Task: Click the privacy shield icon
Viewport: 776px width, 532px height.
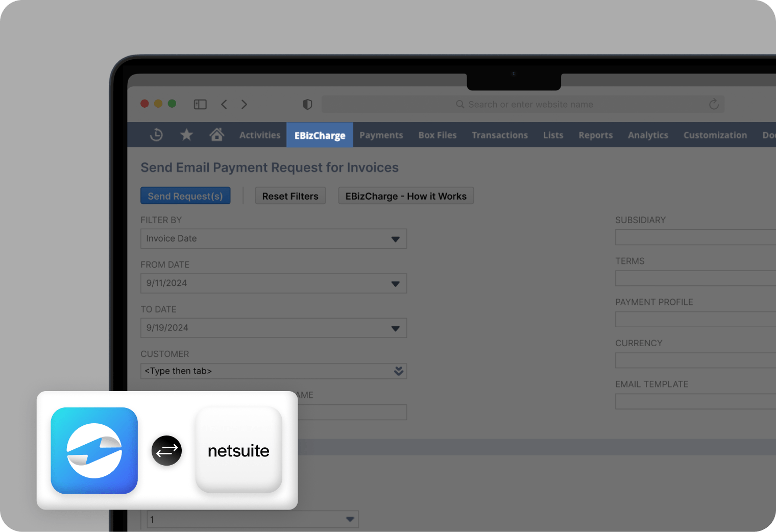Action: coord(307,104)
